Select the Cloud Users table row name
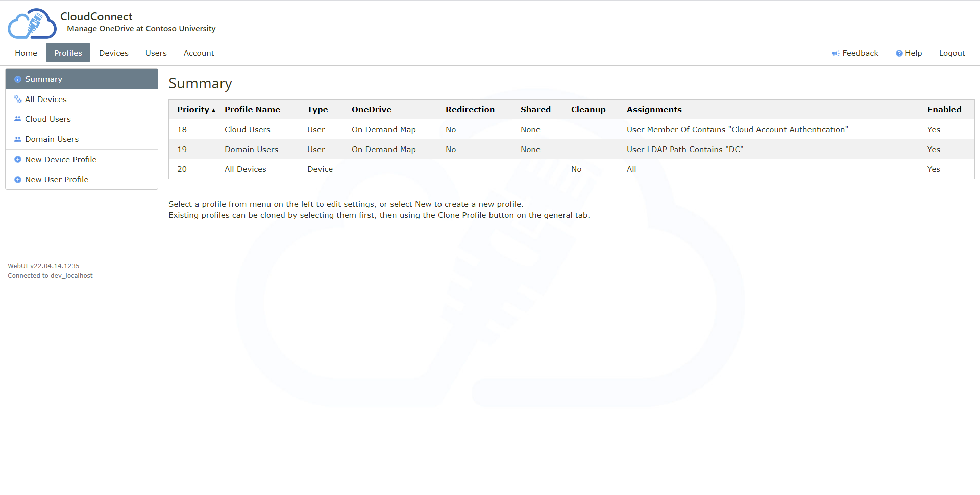This screenshot has height=495, width=980. tap(247, 130)
